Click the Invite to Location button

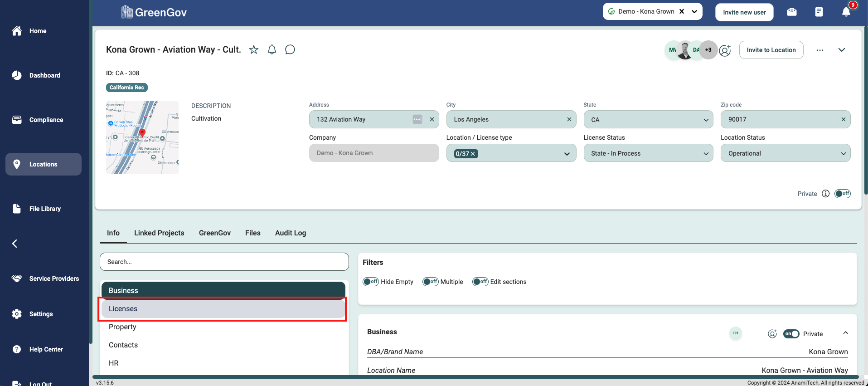point(771,50)
